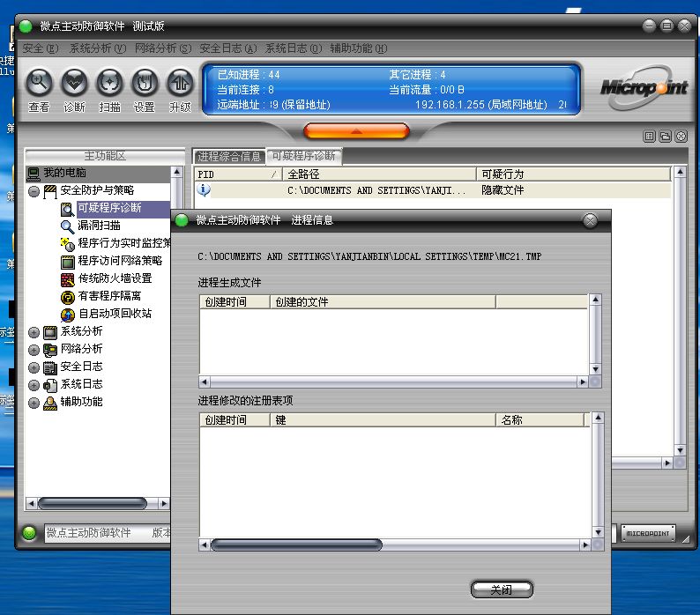Click the 系统分析 node icon
The image size is (700, 615).
click(x=50, y=332)
